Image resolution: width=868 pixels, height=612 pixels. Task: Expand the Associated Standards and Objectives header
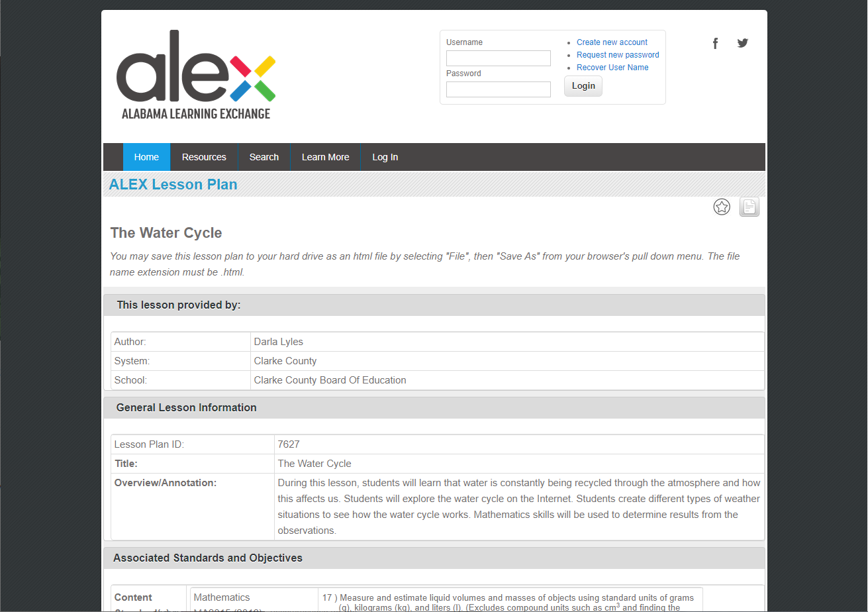click(434, 558)
